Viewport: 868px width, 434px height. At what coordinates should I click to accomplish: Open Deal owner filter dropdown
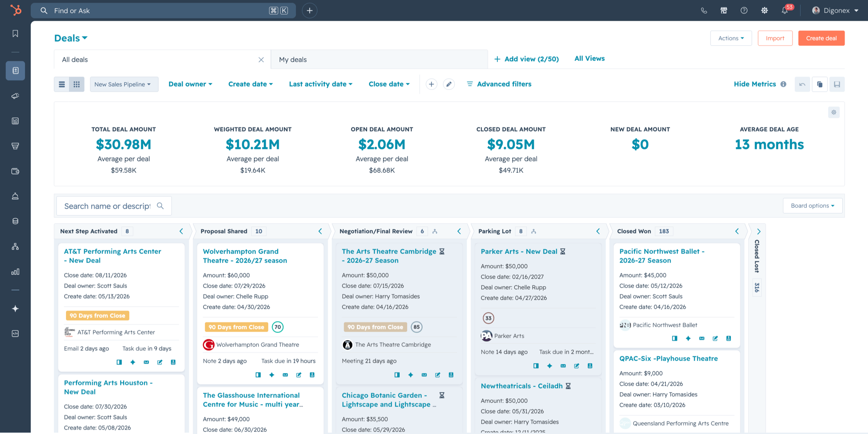(x=190, y=84)
